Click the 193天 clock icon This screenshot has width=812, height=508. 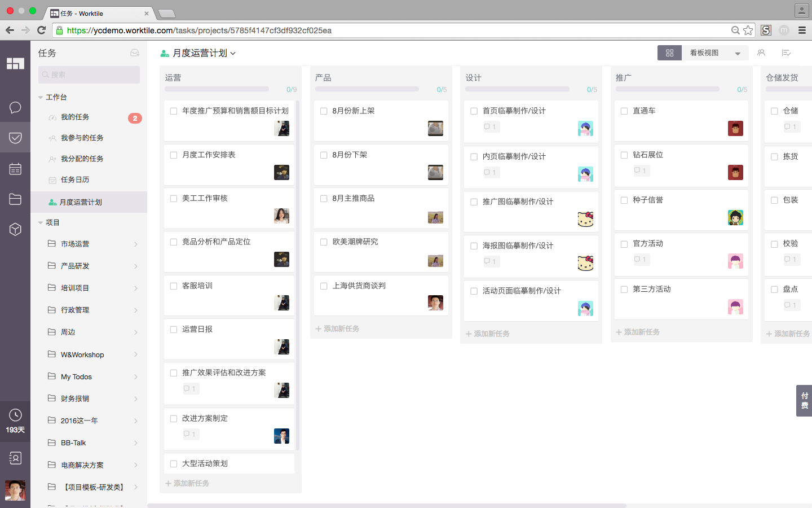[x=15, y=415]
